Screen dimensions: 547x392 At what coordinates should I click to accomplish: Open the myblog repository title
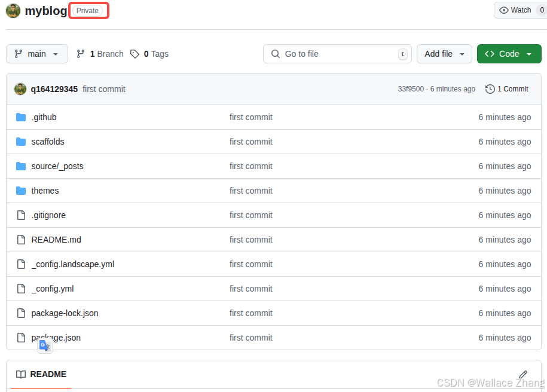(45, 11)
